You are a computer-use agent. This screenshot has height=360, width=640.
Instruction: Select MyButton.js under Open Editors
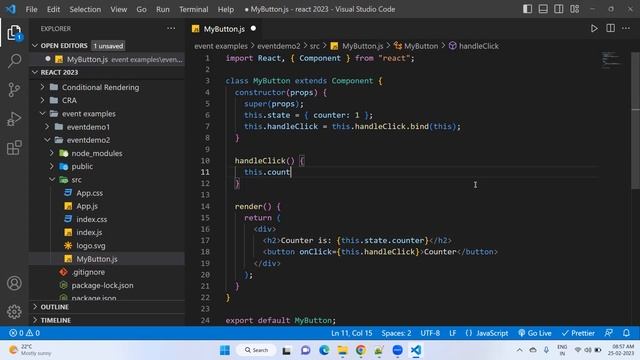107,59
